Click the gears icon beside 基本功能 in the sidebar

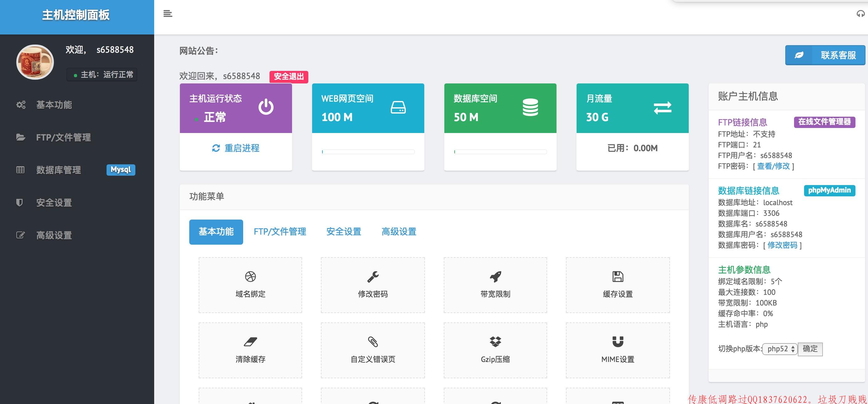21,105
